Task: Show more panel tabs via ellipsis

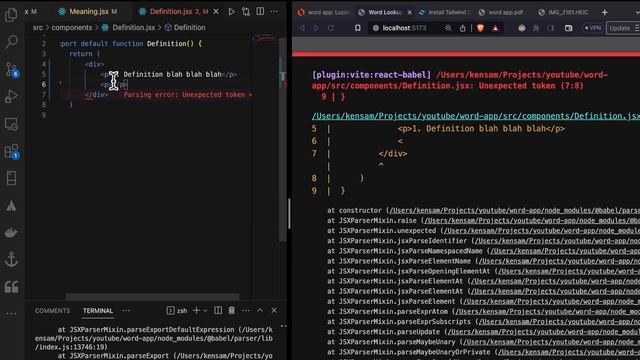Action: (126, 311)
